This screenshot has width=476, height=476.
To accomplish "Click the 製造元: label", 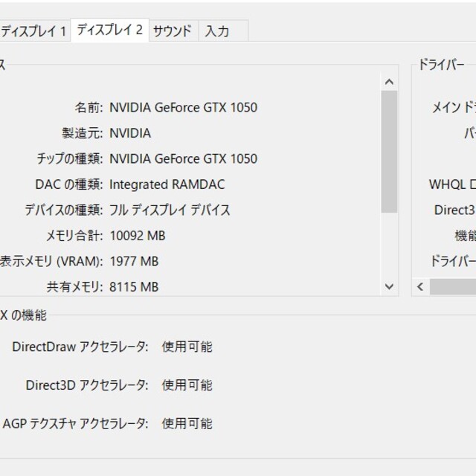I will 83,133.
